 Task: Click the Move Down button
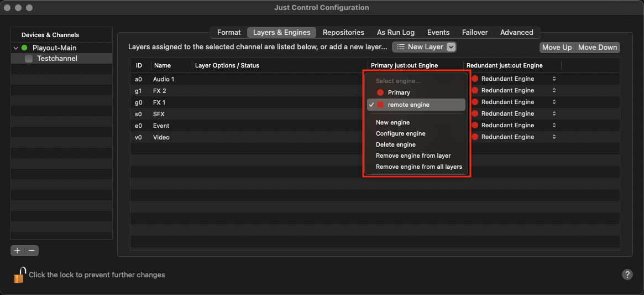[598, 47]
